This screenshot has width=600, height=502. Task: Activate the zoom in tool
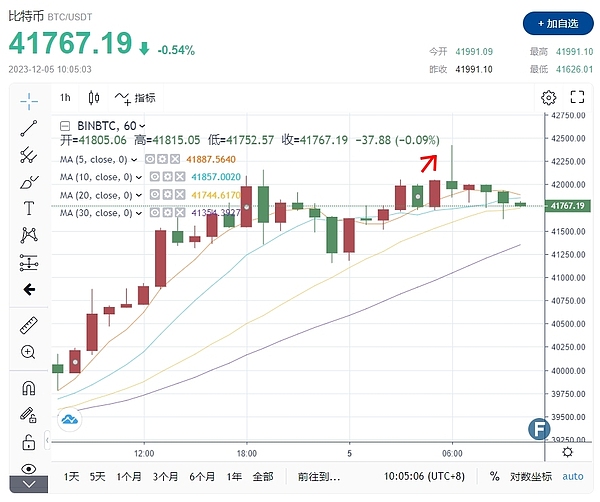click(29, 352)
